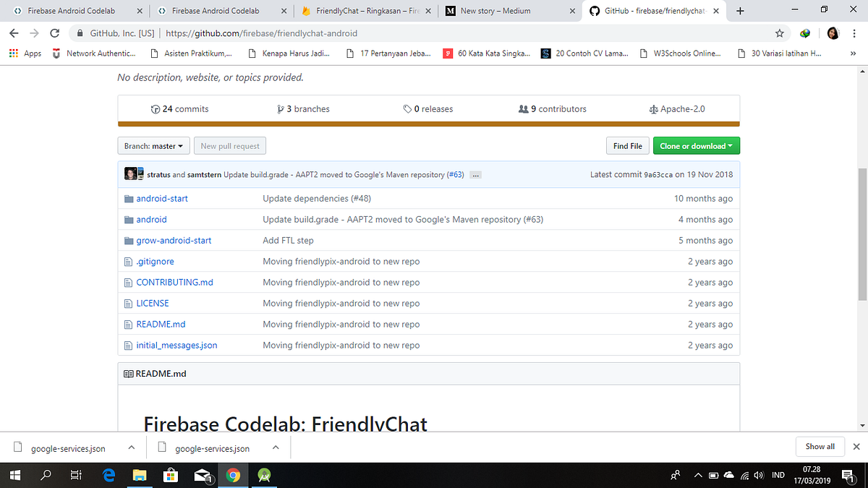Click the contributors people icon near 9 contributors
868x488 pixels.
click(523, 108)
